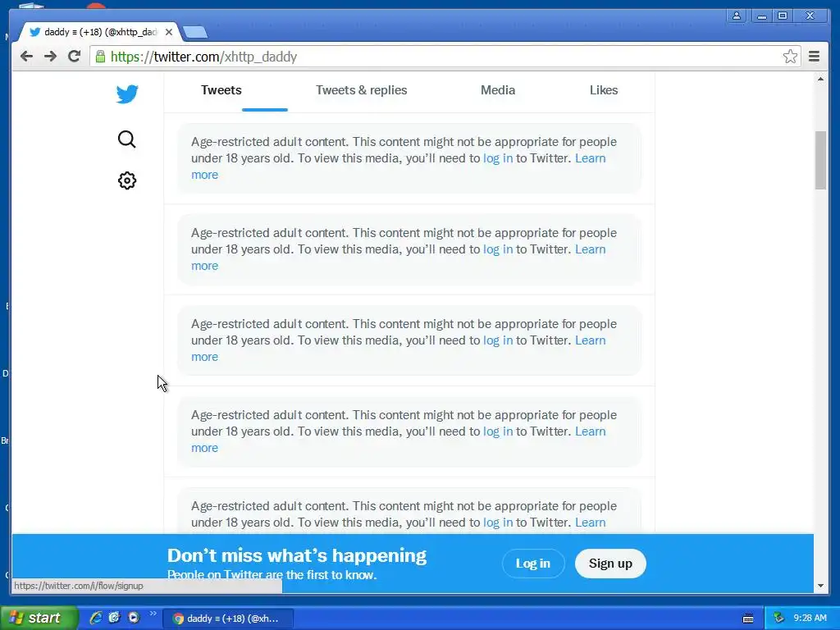Click the Log in banner button
The width and height of the screenshot is (840, 630).
click(x=533, y=564)
